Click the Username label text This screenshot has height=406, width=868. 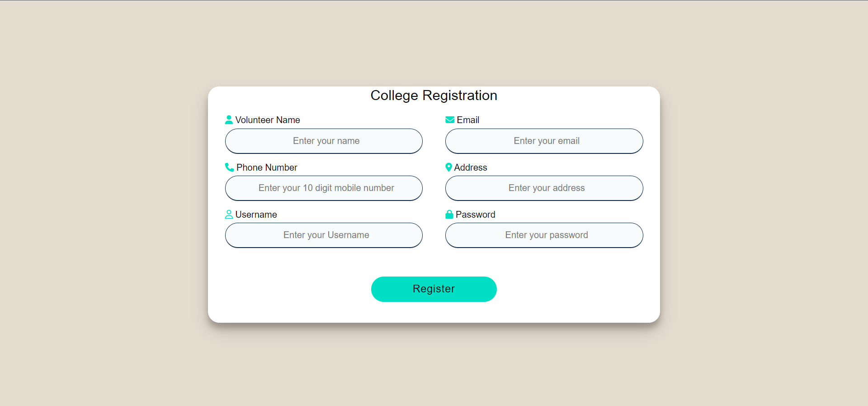pos(256,215)
